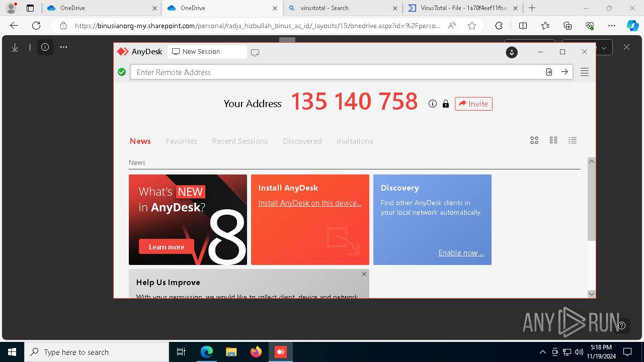Image resolution: width=644 pixels, height=362 pixels.
Task: Select the New Session tab
Action: [207, 52]
